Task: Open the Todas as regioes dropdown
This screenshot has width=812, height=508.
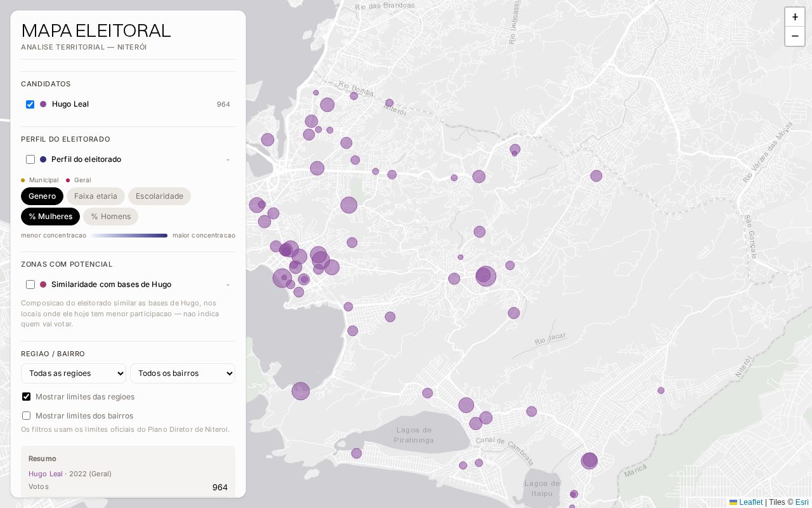Action: pyautogui.click(x=74, y=373)
